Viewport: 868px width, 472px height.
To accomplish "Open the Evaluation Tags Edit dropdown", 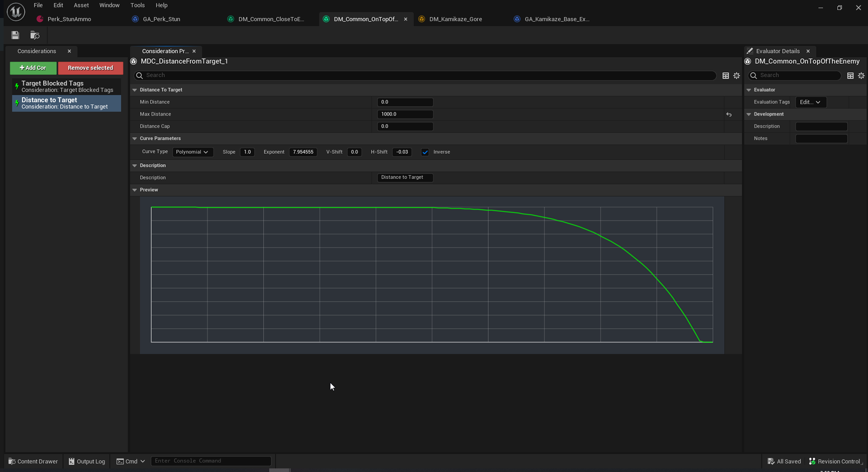I will (811, 102).
